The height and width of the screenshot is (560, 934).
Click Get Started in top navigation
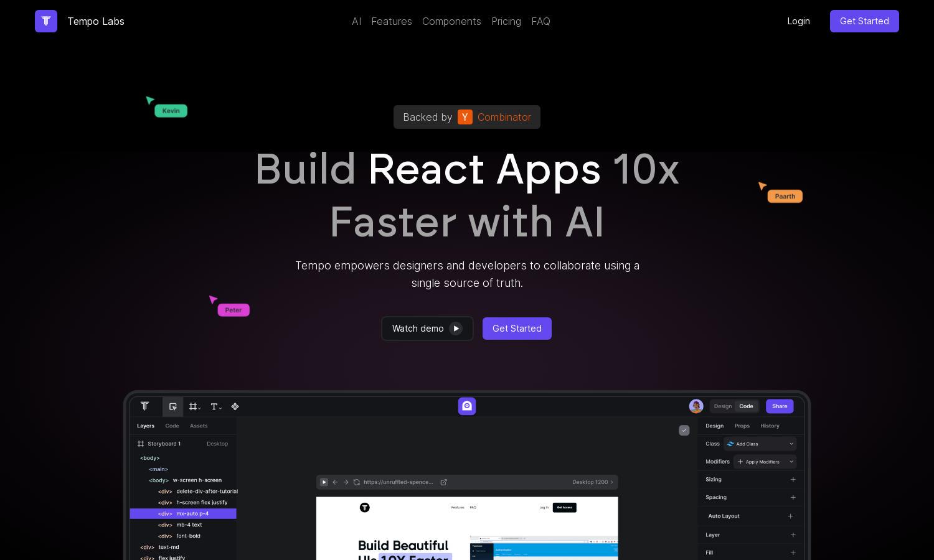(864, 21)
